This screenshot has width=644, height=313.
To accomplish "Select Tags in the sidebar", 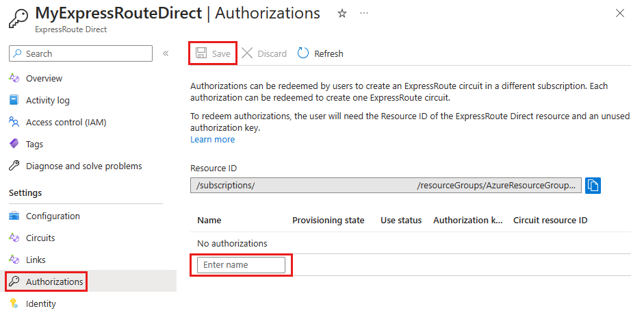I will 34,144.
